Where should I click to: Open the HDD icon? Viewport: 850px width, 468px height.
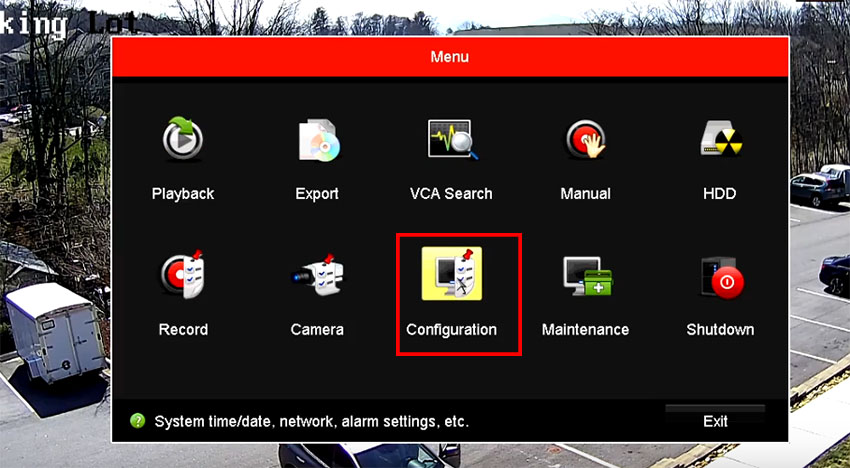(721, 139)
